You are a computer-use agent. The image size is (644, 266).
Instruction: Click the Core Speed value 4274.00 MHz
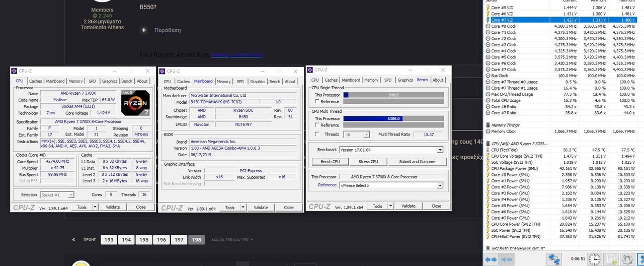pyautogui.click(x=58, y=162)
